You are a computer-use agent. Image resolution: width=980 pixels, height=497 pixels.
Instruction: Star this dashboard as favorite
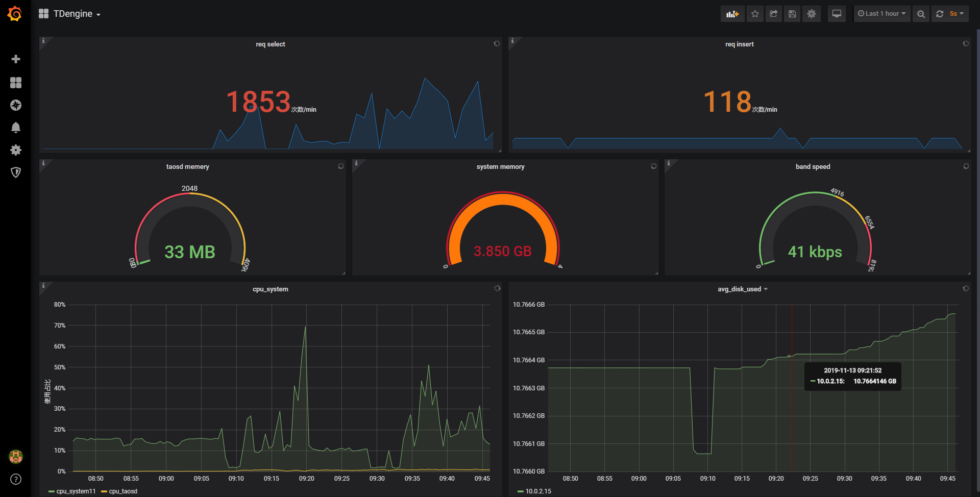click(x=755, y=14)
